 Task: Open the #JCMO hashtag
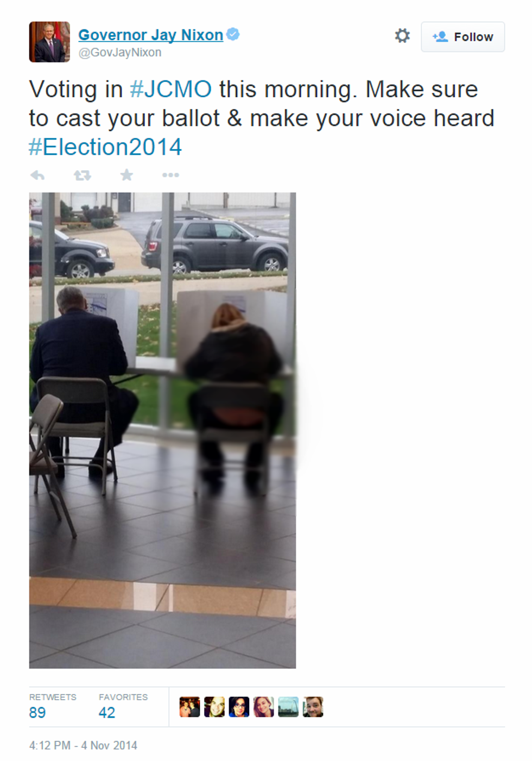[170, 89]
